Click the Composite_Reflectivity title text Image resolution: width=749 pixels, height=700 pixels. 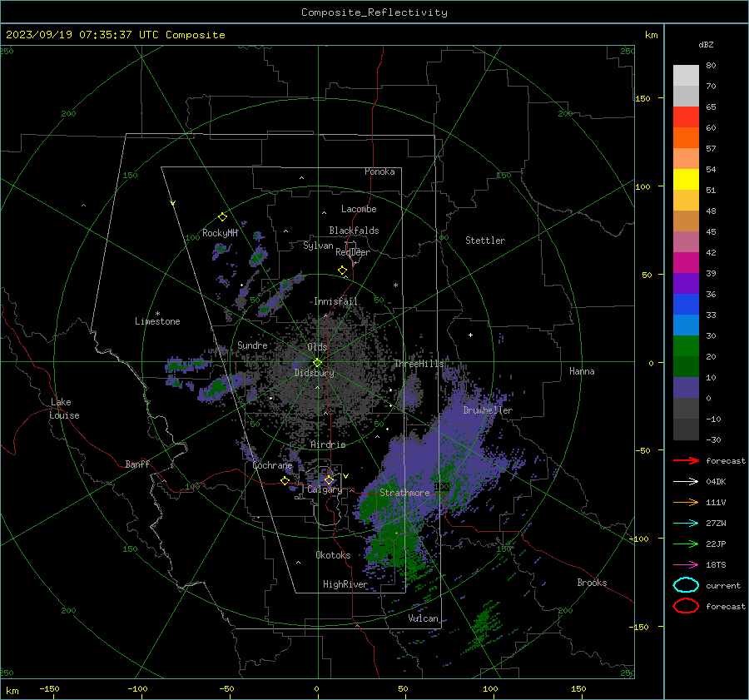[x=374, y=12]
